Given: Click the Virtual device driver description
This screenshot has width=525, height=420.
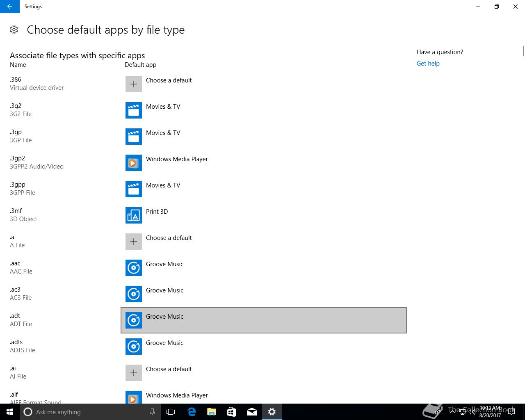Looking at the screenshot, I should [x=37, y=88].
